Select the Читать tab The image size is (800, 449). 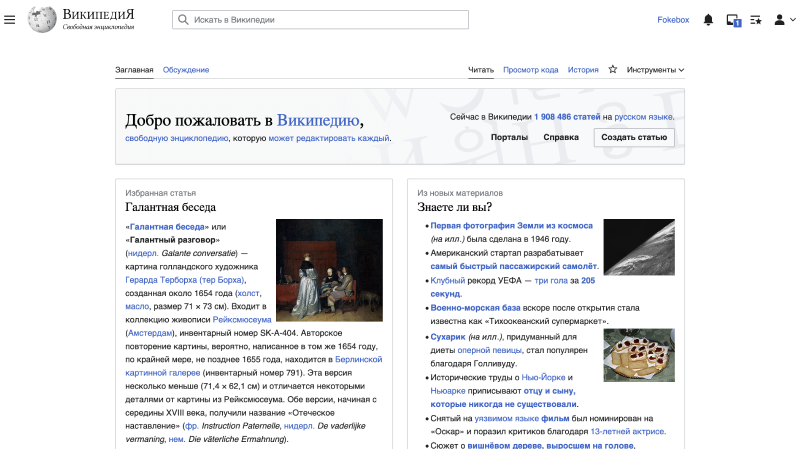click(481, 70)
